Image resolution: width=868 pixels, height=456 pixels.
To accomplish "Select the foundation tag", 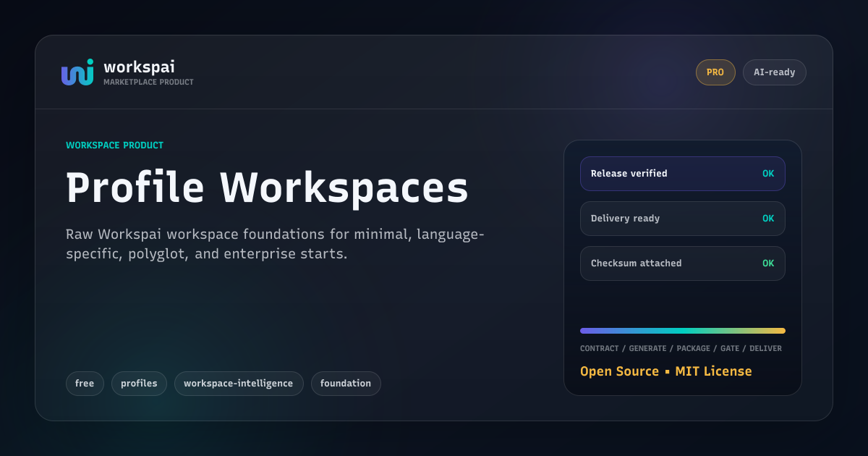I will (346, 384).
